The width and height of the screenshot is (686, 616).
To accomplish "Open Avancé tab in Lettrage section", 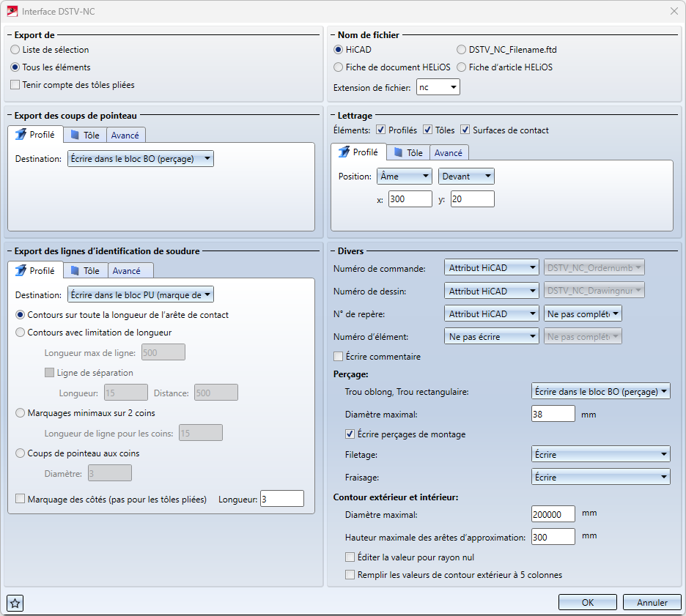I will pos(448,152).
